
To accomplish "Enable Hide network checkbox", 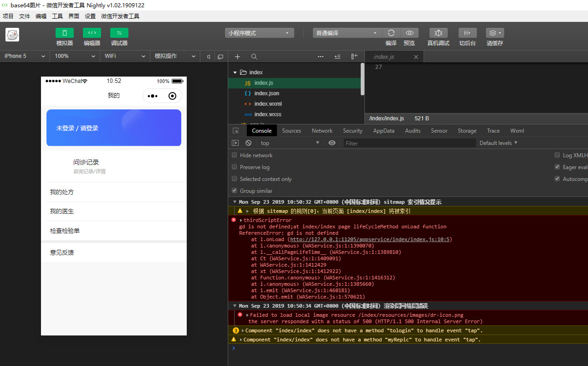I will (235, 155).
